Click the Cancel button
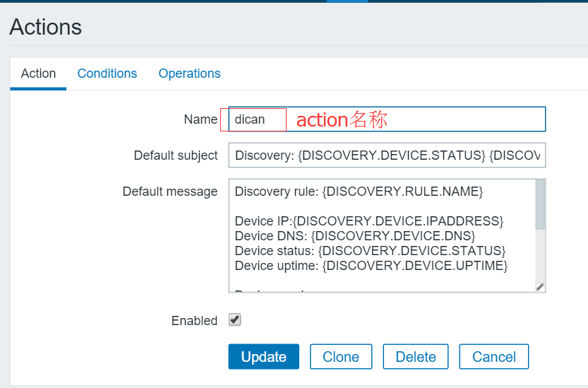This screenshot has height=388, width=588. coord(494,356)
